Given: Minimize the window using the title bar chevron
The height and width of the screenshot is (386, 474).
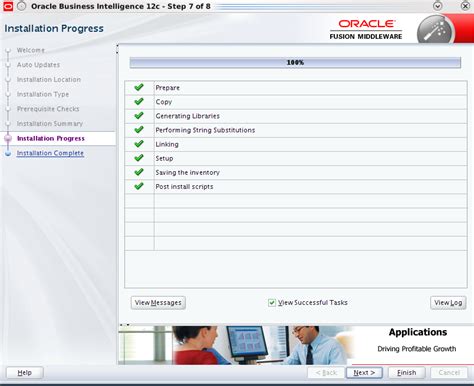Looking at the screenshot, I should [437, 6].
